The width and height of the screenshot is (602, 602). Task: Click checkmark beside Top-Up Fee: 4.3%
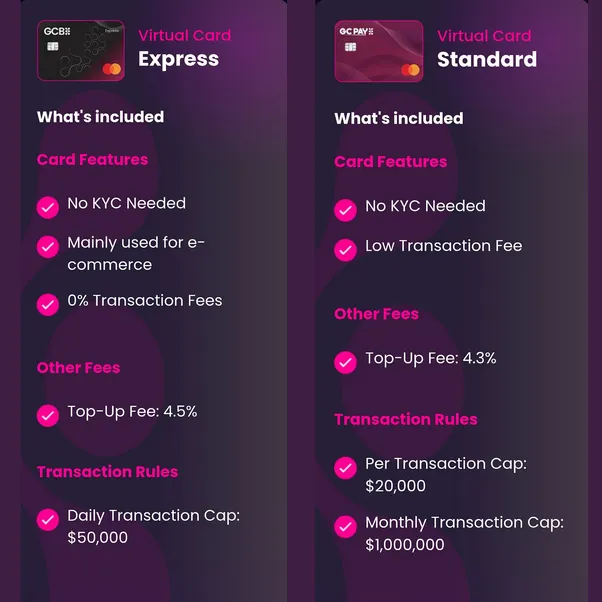pos(346,362)
